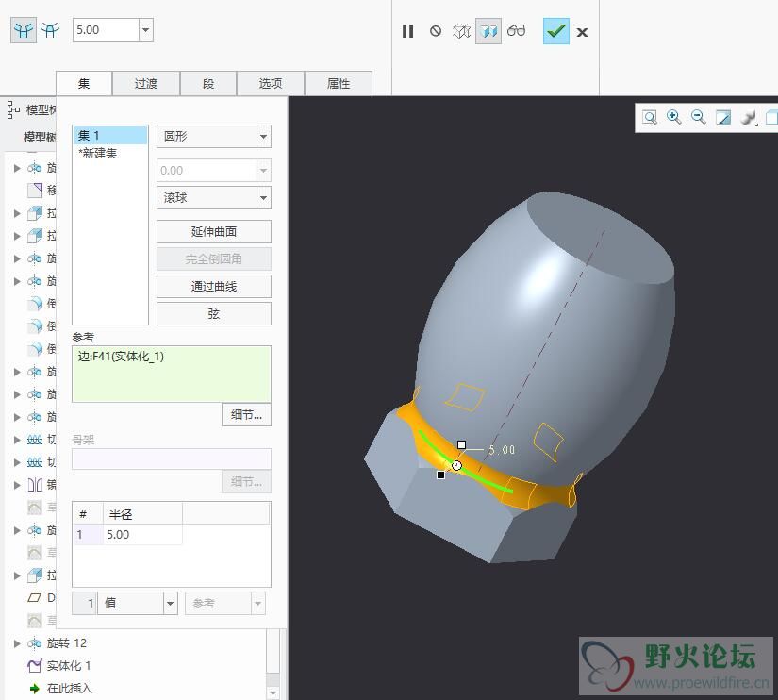The height and width of the screenshot is (700, 778).
Task: Click 在此插入 marker in model tree
Action: click(69, 689)
